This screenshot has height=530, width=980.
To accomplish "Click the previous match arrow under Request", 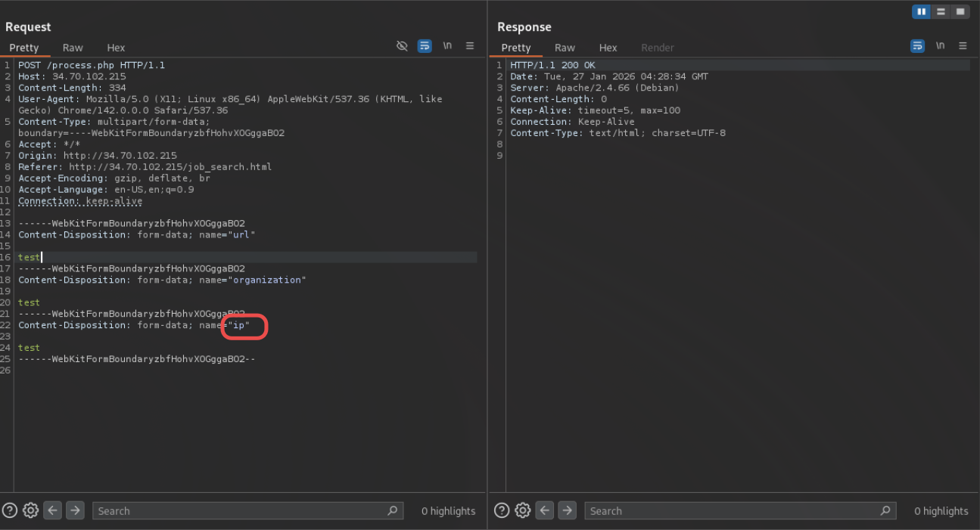I will (x=53, y=510).
